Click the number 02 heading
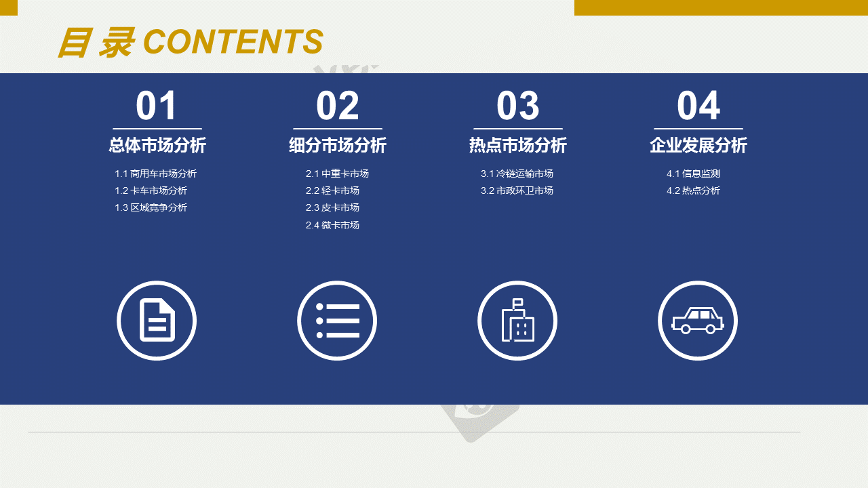The height and width of the screenshot is (488, 868). (337, 106)
